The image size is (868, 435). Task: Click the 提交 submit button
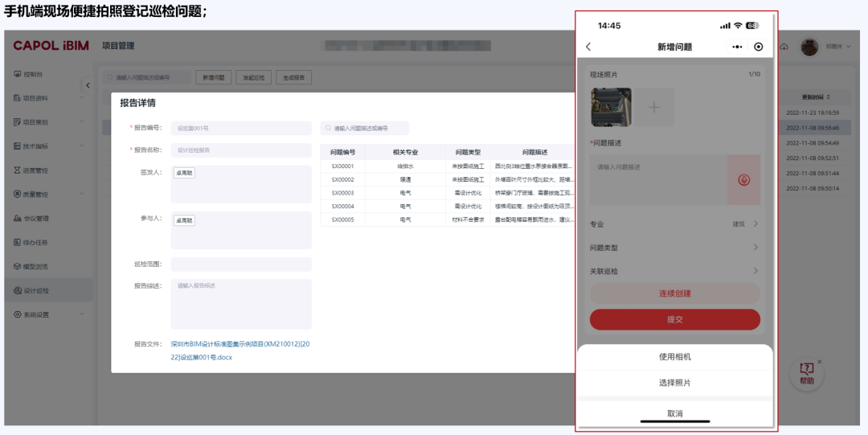[x=675, y=320]
